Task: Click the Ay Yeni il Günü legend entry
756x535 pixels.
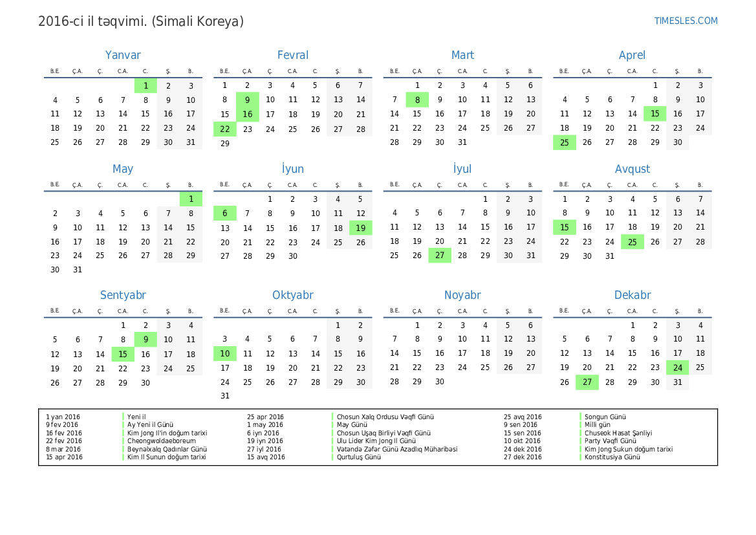Action: 150,425
